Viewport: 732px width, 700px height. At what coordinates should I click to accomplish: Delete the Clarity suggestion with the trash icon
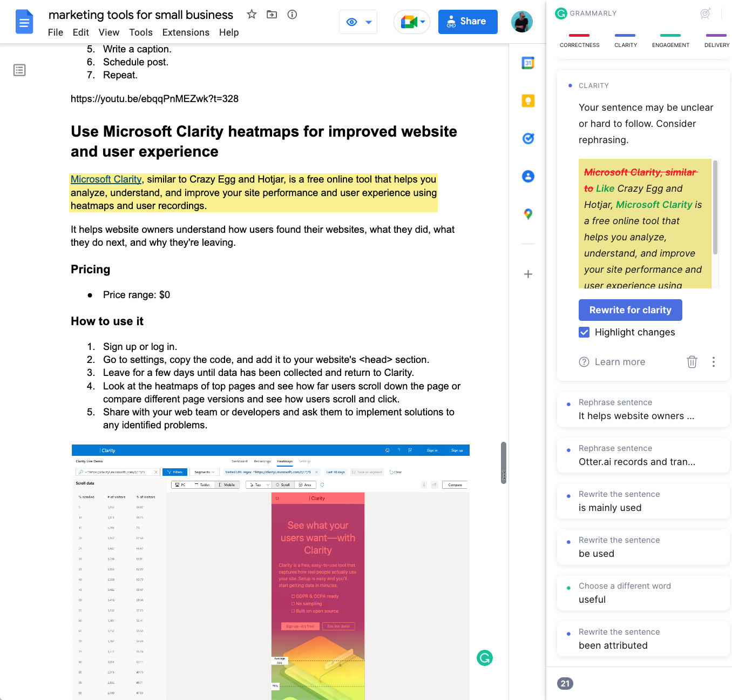click(x=692, y=362)
